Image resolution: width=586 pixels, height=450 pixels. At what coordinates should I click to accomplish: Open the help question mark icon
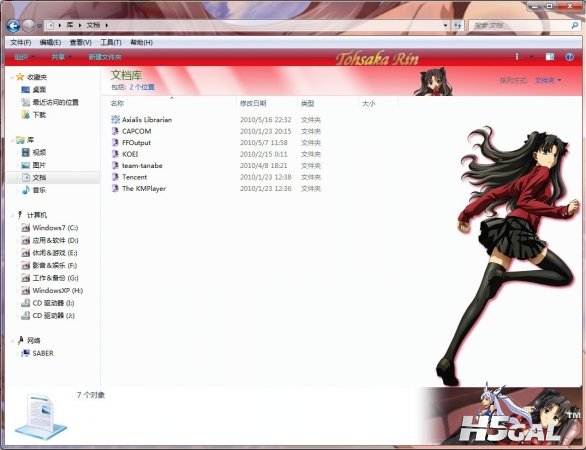(x=569, y=57)
